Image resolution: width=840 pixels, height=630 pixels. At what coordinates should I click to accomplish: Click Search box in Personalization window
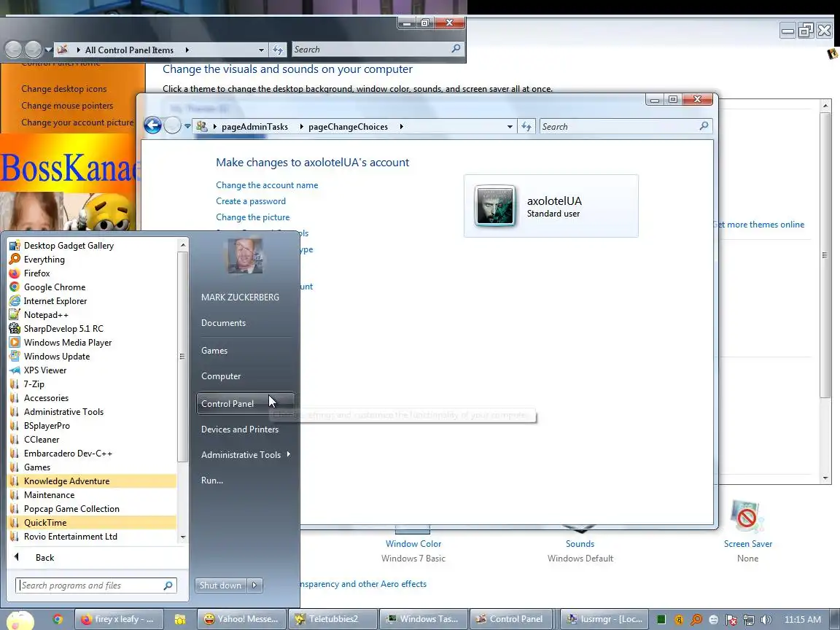pyautogui.click(x=378, y=50)
